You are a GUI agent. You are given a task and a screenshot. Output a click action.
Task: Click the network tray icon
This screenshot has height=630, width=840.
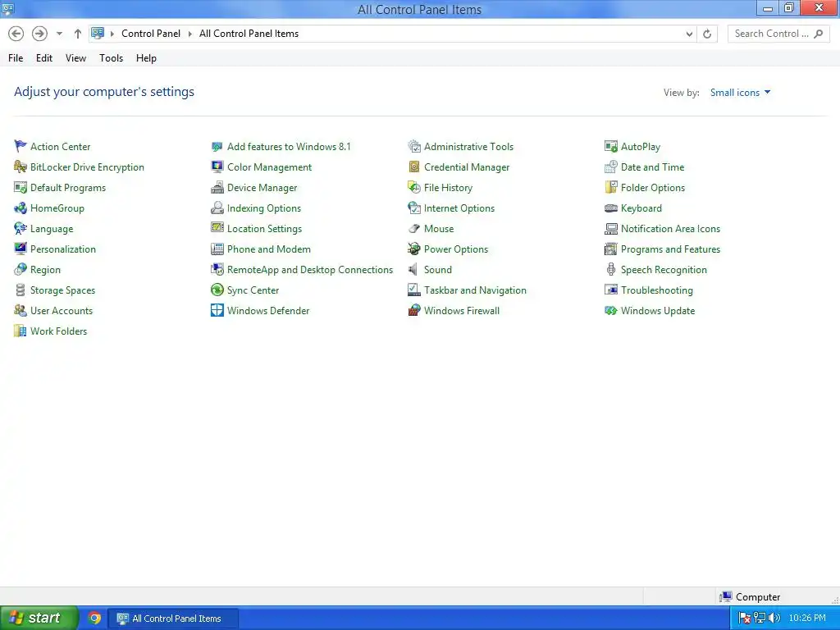click(760, 619)
